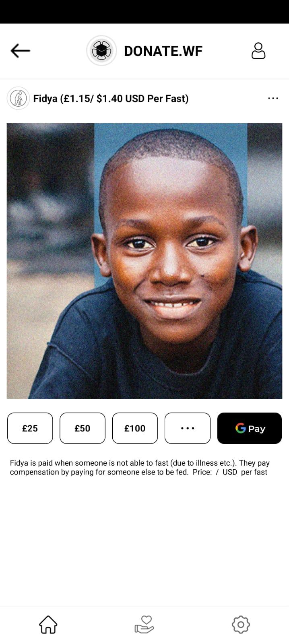Go back using the left arrow
The image size is (289, 644).
tap(20, 51)
